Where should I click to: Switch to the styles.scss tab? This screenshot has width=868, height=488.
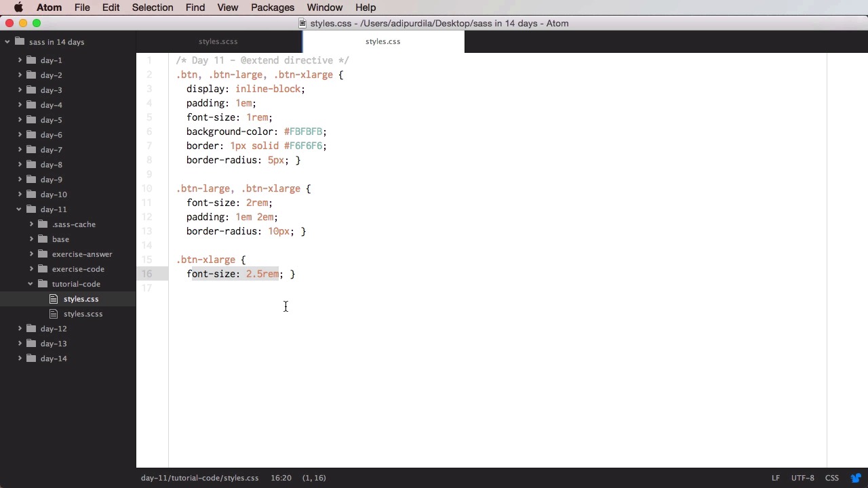click(218, 41)
